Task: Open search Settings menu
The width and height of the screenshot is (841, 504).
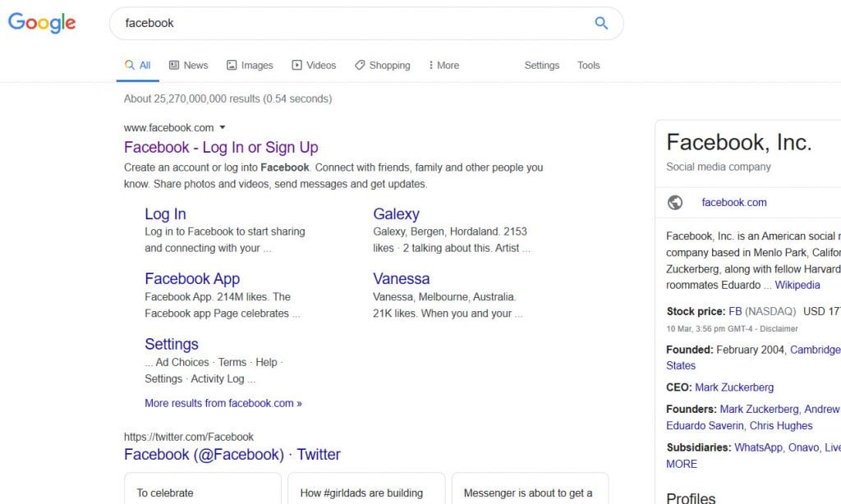Action: point(541,65)
